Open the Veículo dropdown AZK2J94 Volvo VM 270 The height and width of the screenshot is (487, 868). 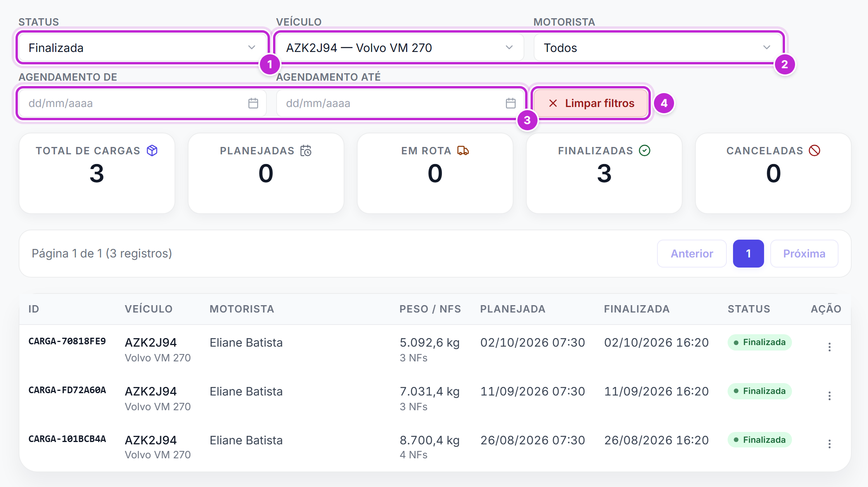pyautogui.click(x=399, y=48)
